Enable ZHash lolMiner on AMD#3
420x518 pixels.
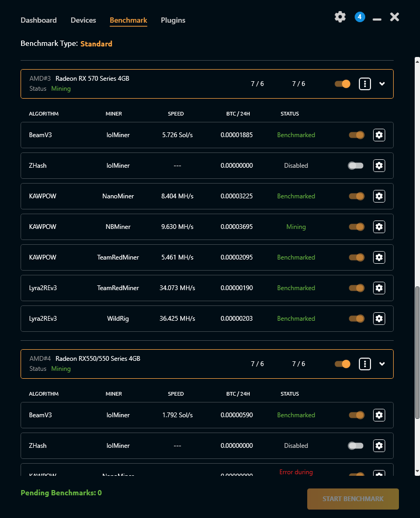pos(356,166)
